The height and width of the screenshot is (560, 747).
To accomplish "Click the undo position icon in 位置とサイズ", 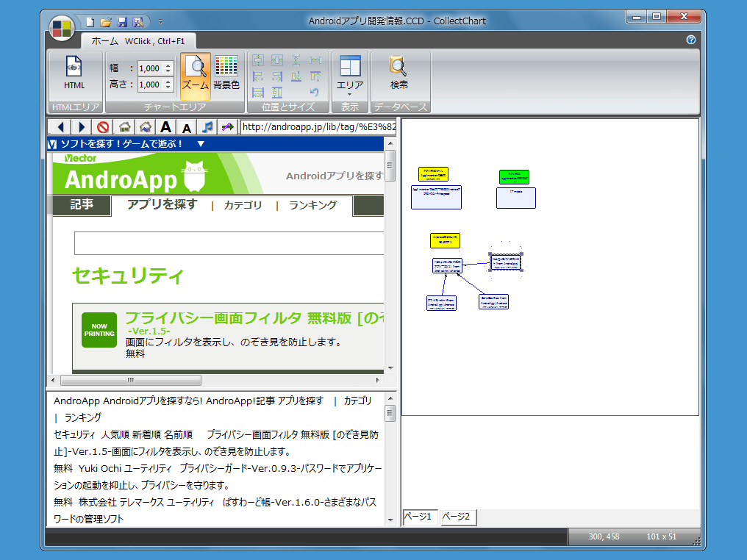I will coord(314,92).
